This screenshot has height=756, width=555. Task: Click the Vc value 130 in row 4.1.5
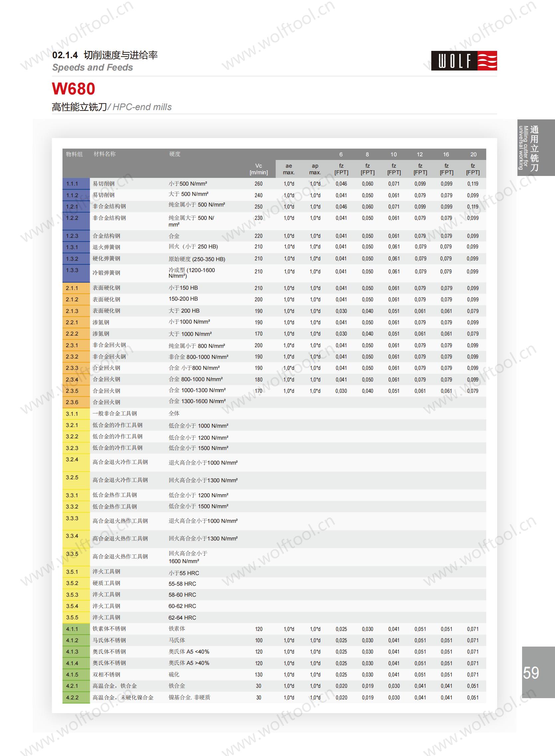(x=259, y=675)
